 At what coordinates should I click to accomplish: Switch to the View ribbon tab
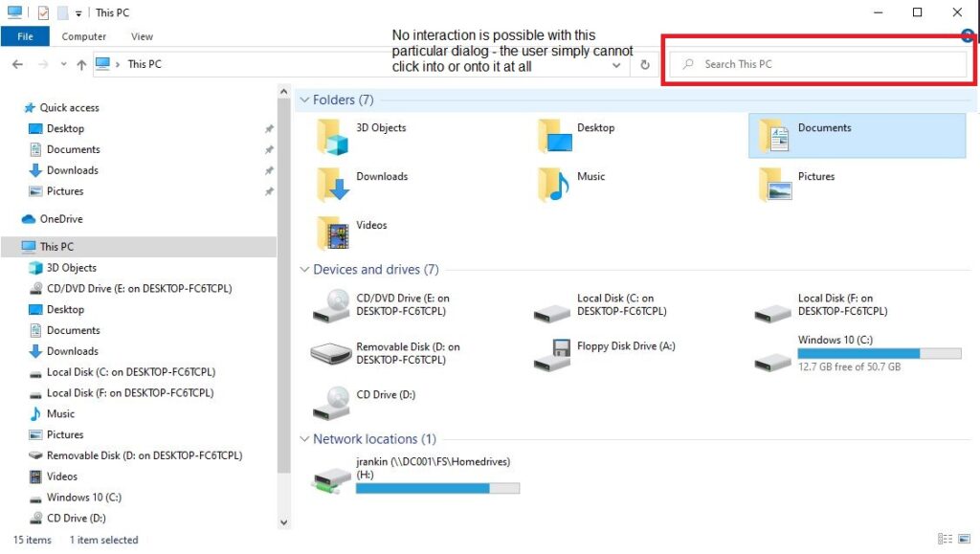[142, 36]
